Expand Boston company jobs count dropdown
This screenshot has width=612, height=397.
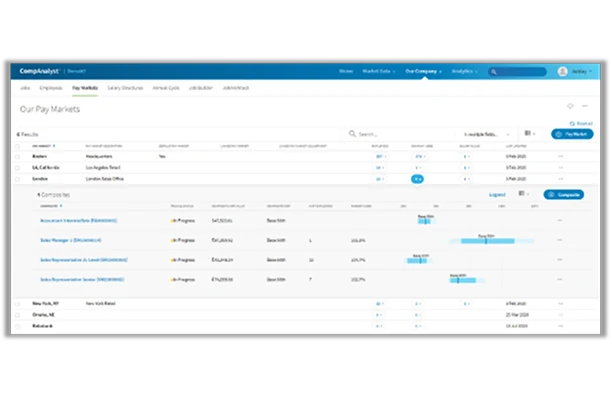(x=420, y=157)
